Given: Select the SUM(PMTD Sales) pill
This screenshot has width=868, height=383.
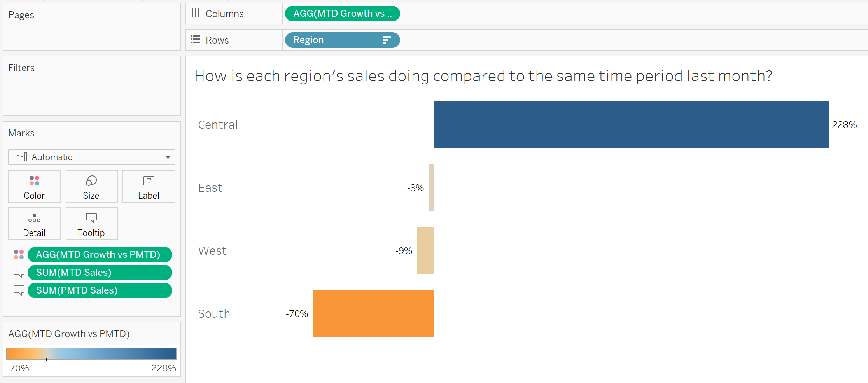Looking at the screenshot, I should coord(100,290).
